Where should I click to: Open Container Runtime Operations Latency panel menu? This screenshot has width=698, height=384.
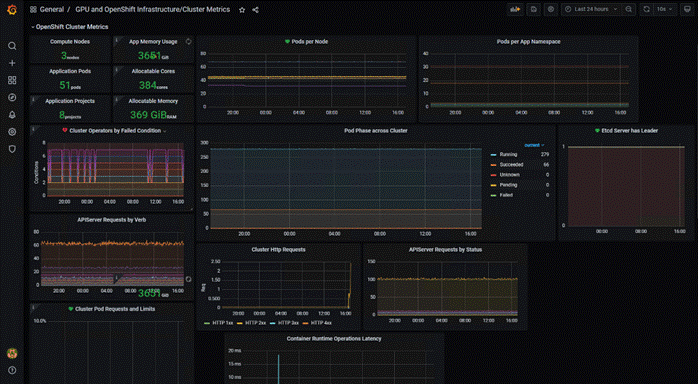pos(334,339)
